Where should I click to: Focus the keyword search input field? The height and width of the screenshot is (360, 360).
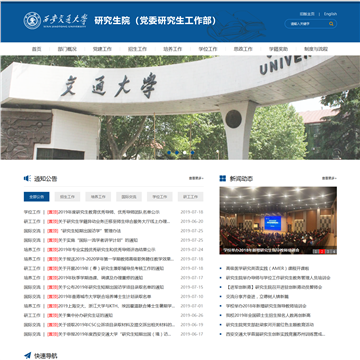pos(307,24)
